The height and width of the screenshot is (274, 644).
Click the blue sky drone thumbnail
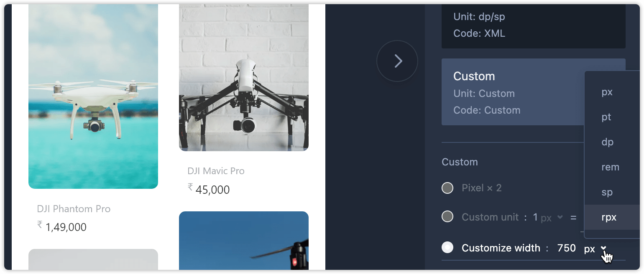pyautogui.click(x=244, y=241)
